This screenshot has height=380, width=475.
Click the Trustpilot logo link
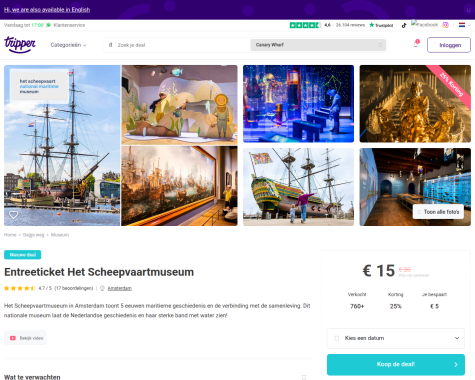pos(381,25)
